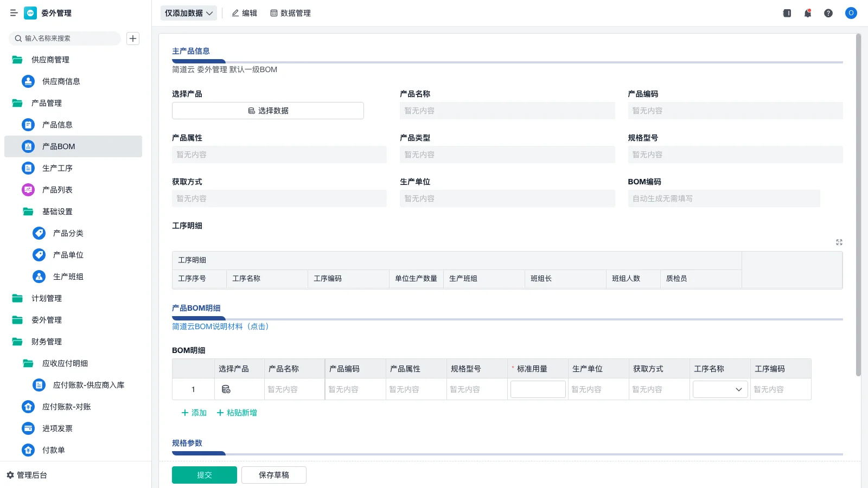Select the 产品列表 item
The height and width of the screenshot is (488, 868).
tap(58, 190)
